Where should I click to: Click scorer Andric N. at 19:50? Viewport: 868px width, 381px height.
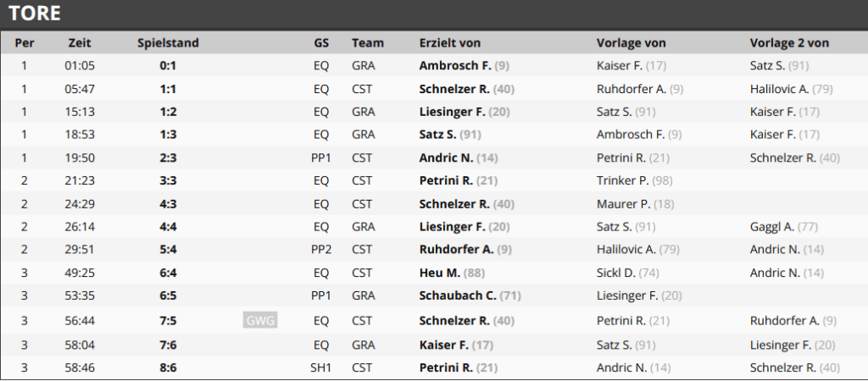[x=459, y=157]
